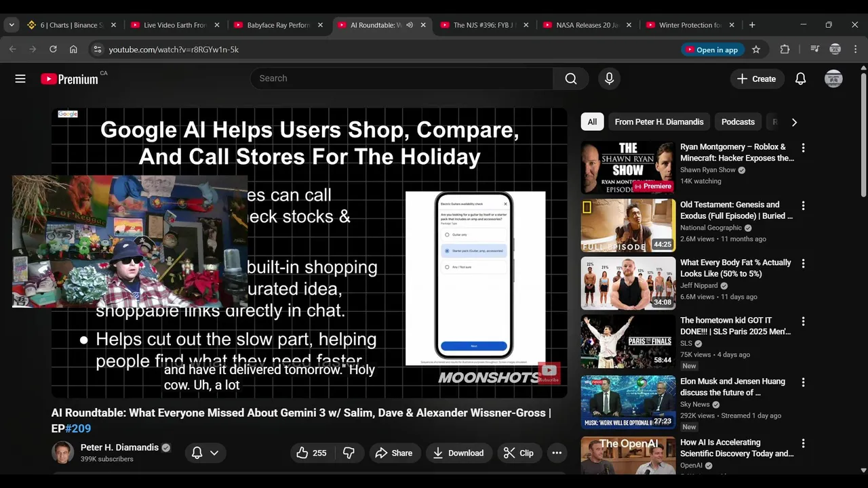The image size is (868, 488).
Task: Open the #209 hashtag link
Action: click(x=78, y=428)
